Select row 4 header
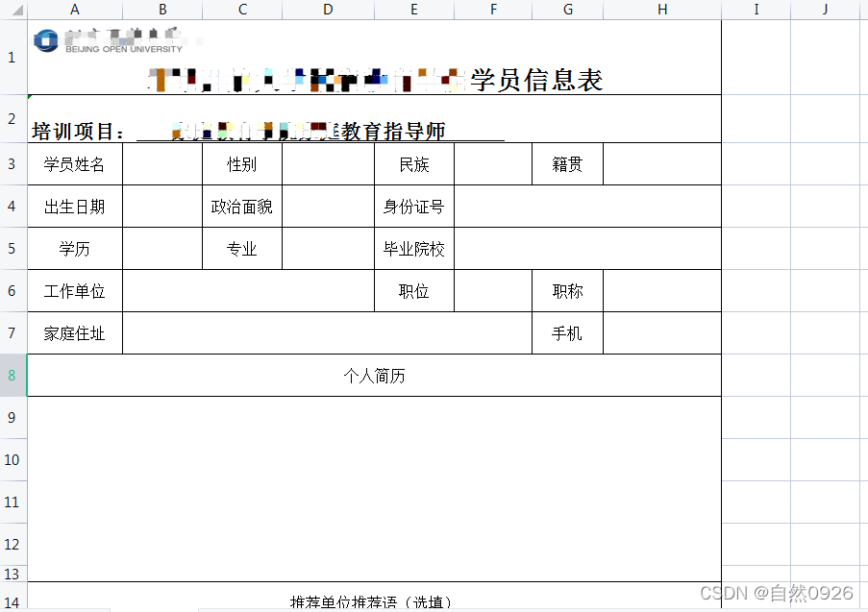The width and height of the screenshot is (868, 612). point(13,206)
